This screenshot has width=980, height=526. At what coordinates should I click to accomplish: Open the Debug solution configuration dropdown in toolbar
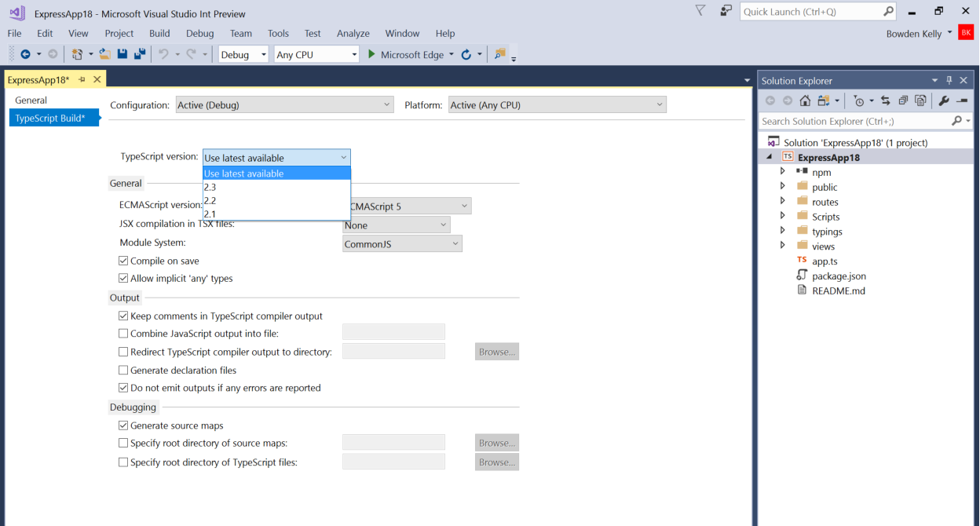tap(243, 54)
